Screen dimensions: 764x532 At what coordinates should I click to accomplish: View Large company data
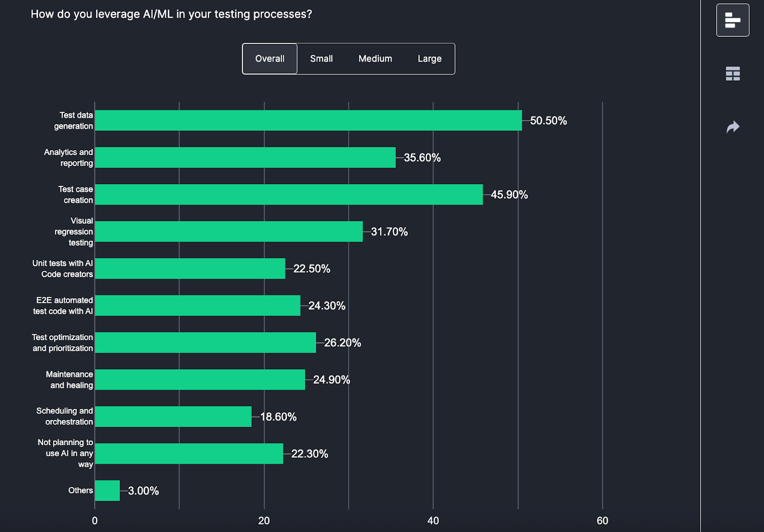(x=429, y=58)
